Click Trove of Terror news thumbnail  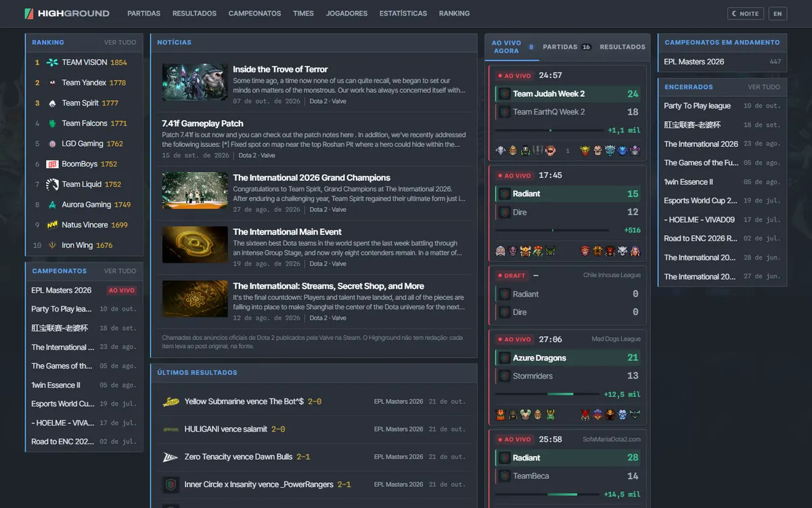[x=195, y=82]
